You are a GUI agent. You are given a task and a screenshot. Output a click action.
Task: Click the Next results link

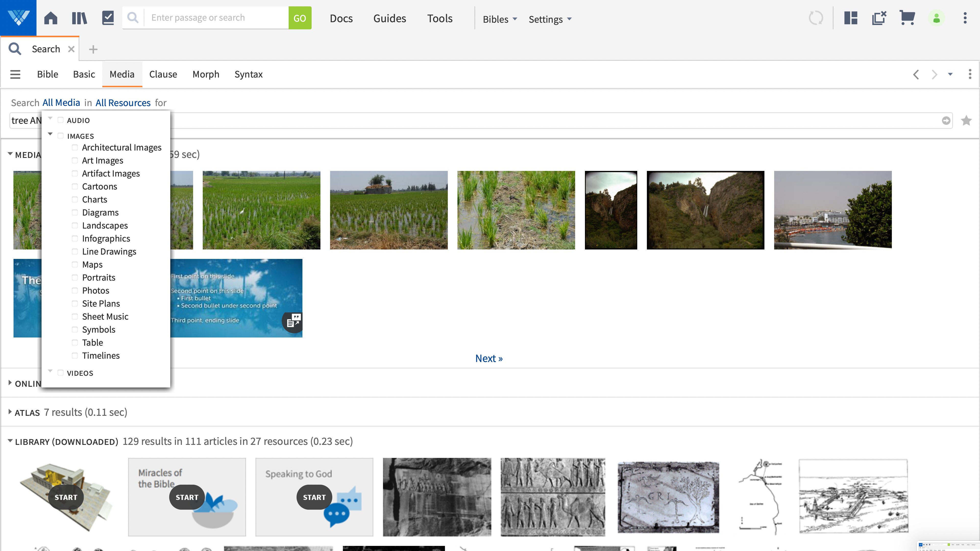click(x=489, y=358)
